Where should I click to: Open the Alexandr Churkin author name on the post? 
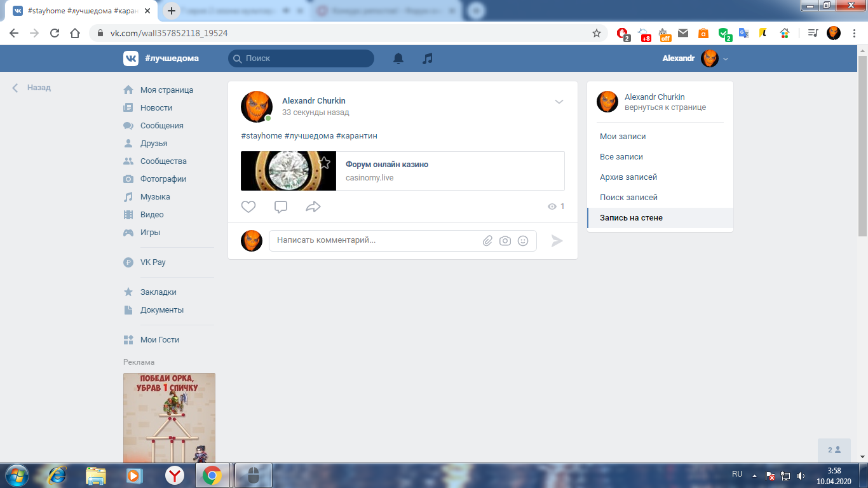pyautogui.click(x=314, y=101)
